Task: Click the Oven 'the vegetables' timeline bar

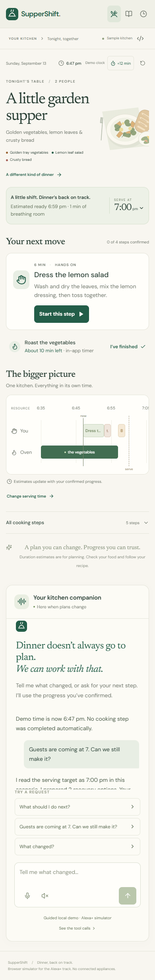Action: pos(79,452)
